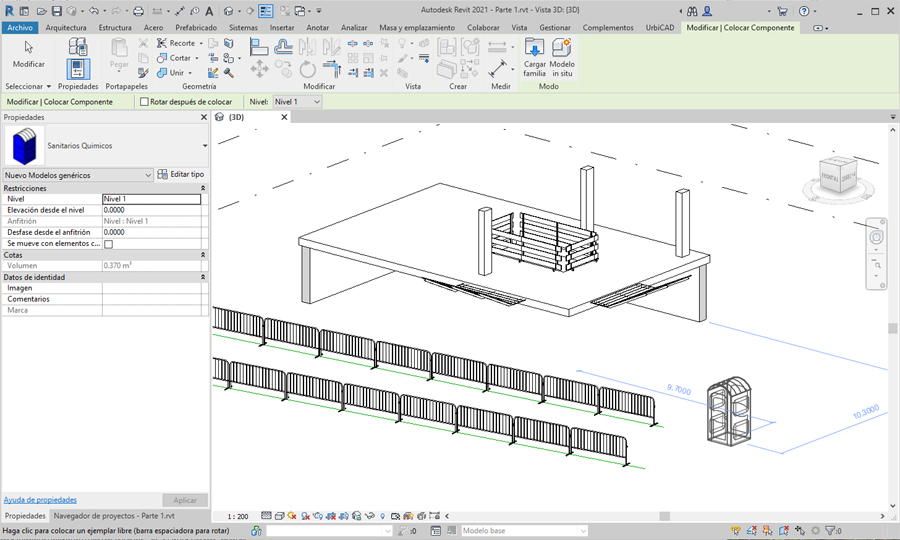Open the Nivel dropdown in options bar
This screenshot has width=900, height=540.
tap(298, 102)
